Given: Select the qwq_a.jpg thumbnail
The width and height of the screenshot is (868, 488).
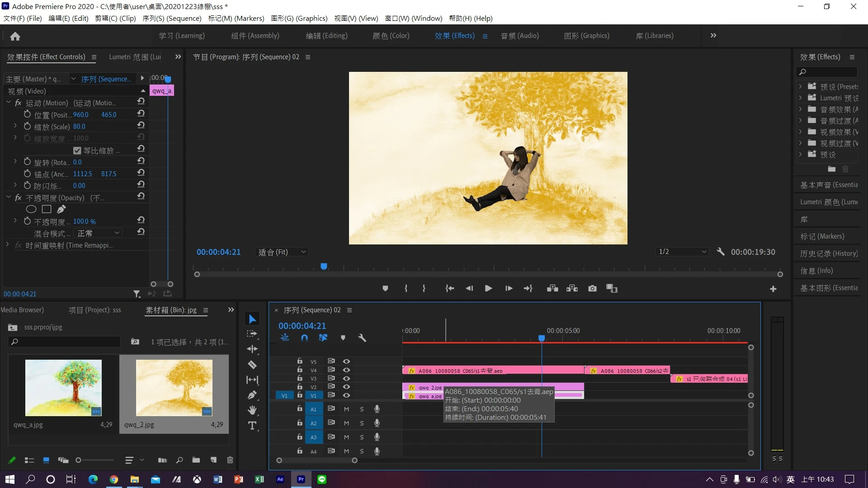Looking at the screenshot, I should coord(63,388).
